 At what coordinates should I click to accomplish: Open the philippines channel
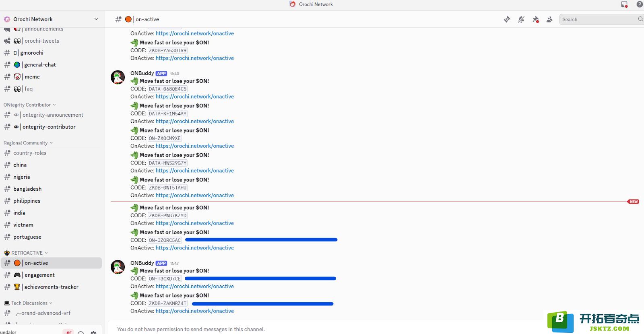[x=51, y=201]
